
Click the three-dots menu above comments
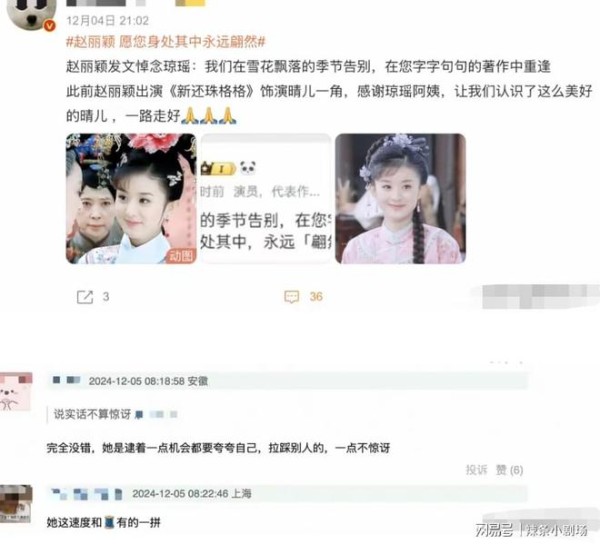coord(506,362)
